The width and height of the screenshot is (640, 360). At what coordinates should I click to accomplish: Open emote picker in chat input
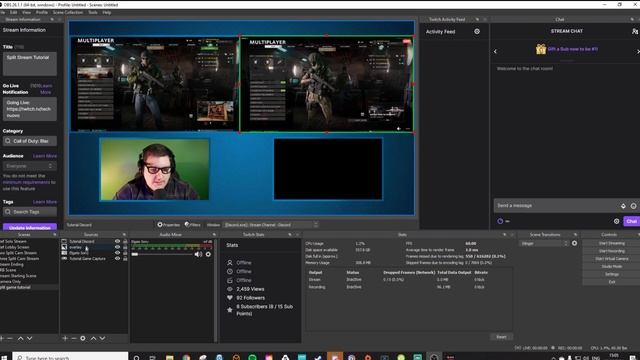[x=633, y=206]
